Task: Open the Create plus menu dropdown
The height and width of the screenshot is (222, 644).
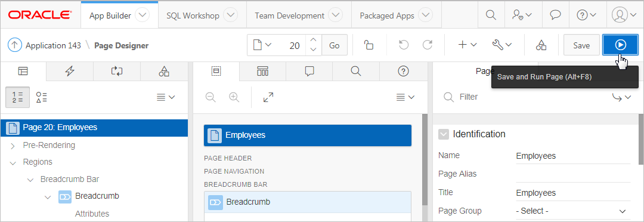Action: [467, 45]
